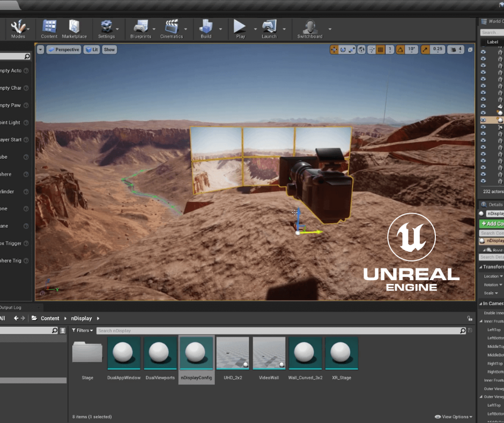Screen dimensions: 504x423
Task: Click the sources list view icon
Action: click(x=63, y=330)
